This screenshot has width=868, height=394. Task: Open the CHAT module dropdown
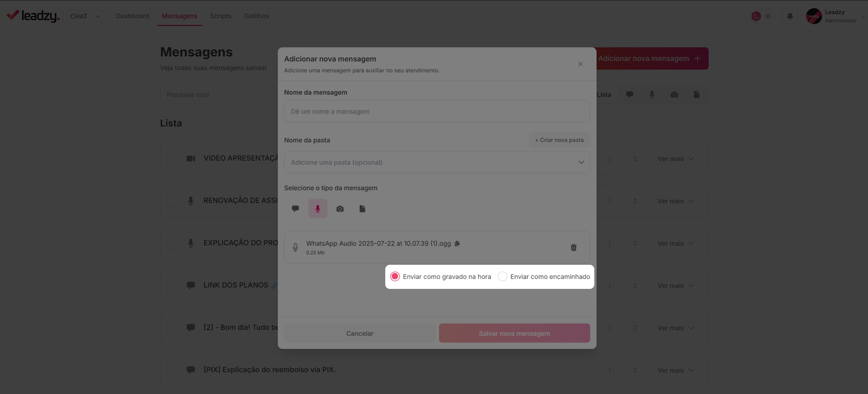[x=86, y=16]
